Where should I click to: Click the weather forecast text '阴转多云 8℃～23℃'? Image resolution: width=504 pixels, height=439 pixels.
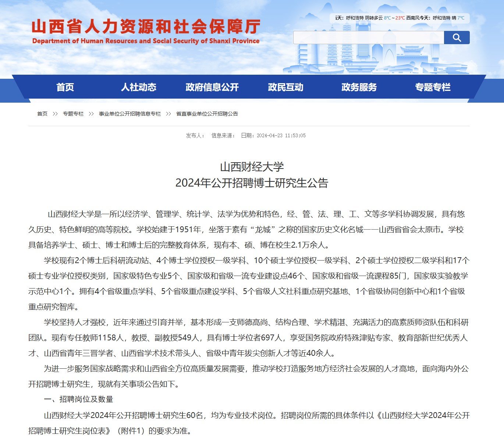click(x=385, y=18)
